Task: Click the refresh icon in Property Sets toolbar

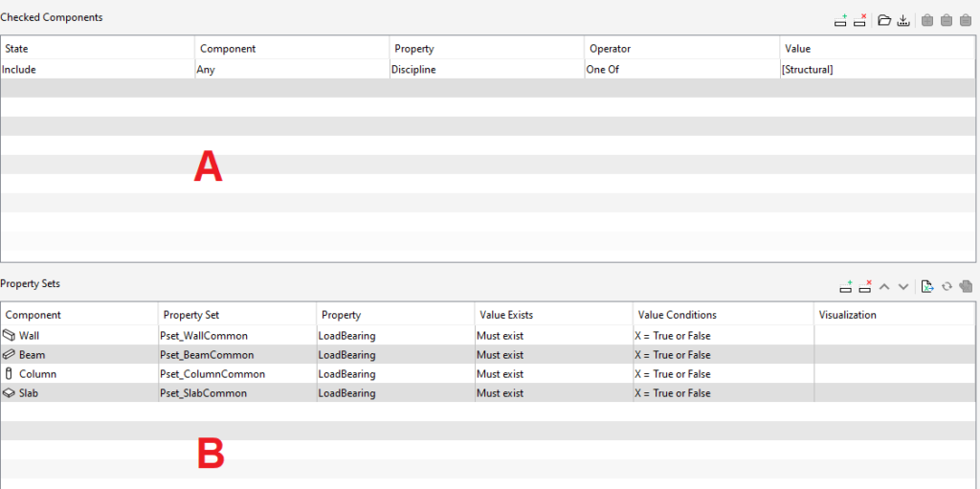Action: pos(947,286)
